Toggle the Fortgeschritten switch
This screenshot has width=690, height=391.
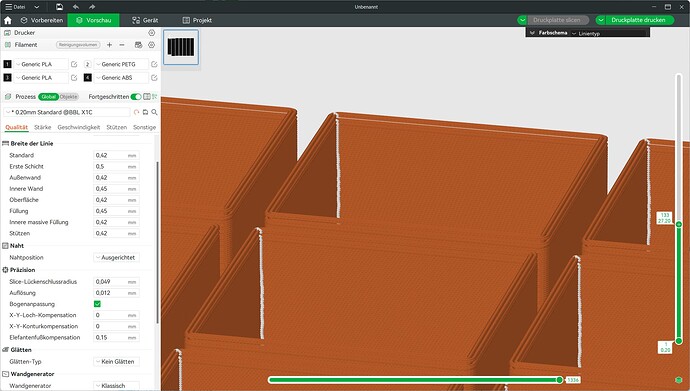136,97
